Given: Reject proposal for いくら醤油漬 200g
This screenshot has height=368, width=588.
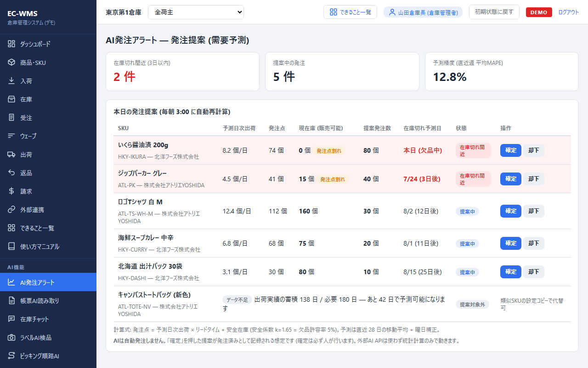Looking at the screenshot, I should (534, 150).
